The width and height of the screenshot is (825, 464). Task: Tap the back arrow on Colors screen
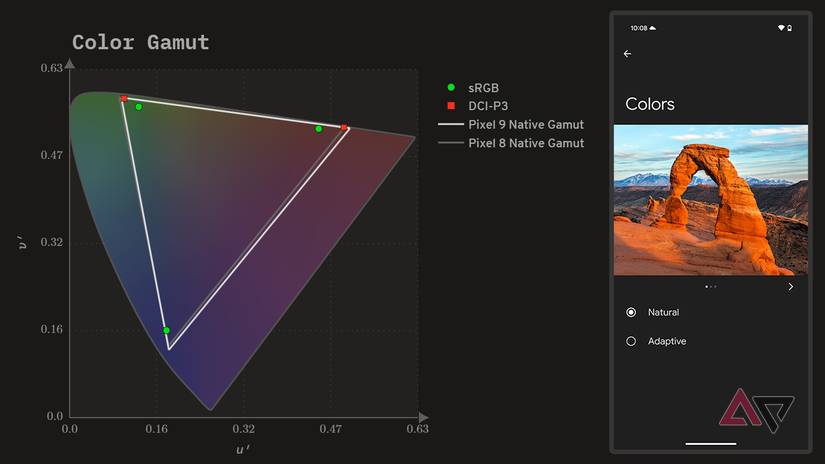[627, 54]
